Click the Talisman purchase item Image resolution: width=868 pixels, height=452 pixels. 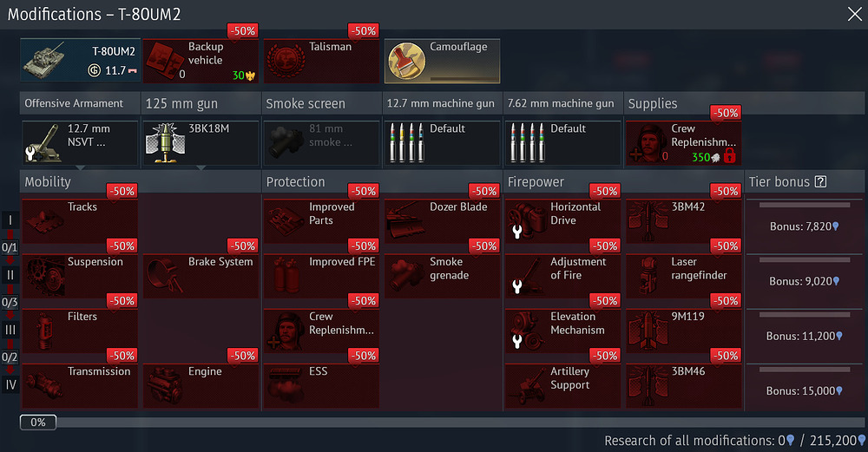[321, 60]
